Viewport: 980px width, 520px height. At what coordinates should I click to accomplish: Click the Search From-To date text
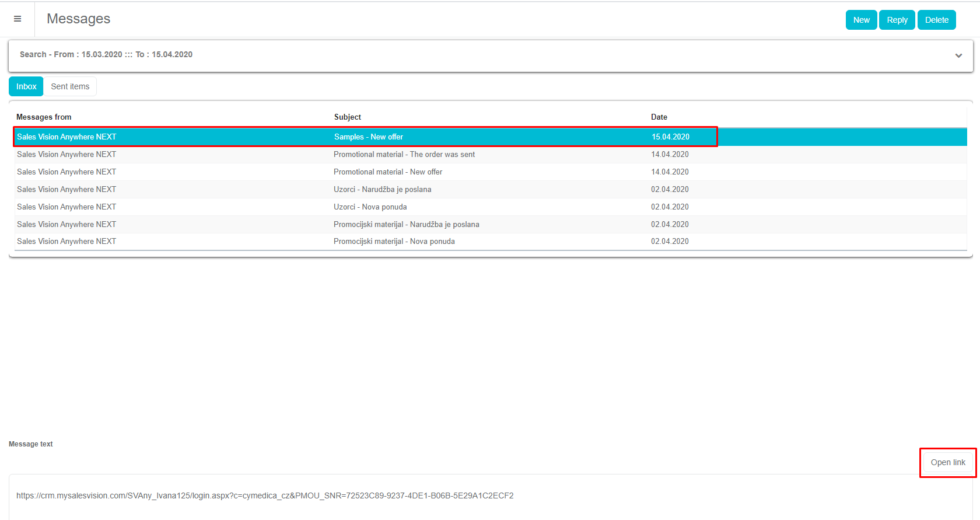106,55
